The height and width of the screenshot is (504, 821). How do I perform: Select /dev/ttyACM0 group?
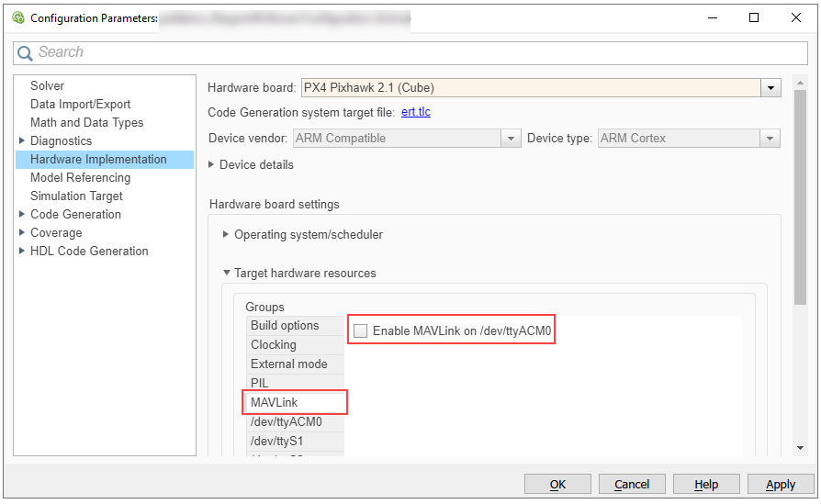pos(296,421)
